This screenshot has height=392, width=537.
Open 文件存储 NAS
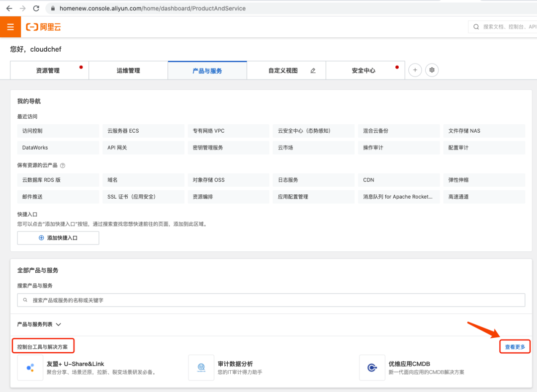click(x=484, y=131)
